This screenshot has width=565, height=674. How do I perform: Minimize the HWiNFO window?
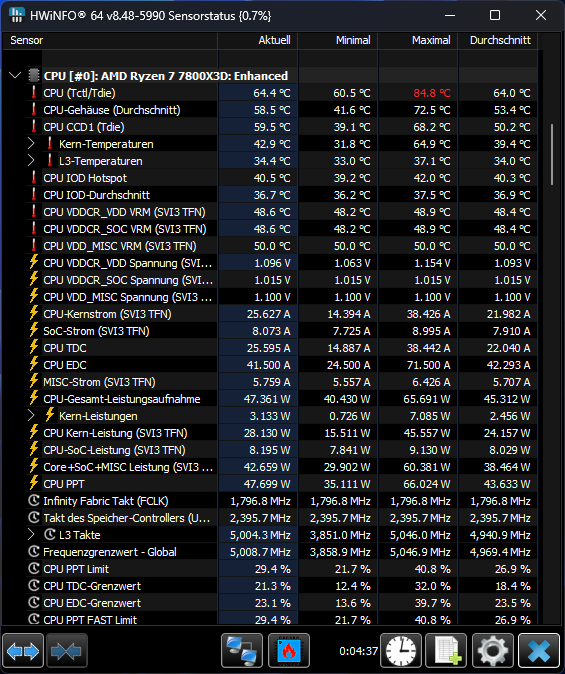450,15
